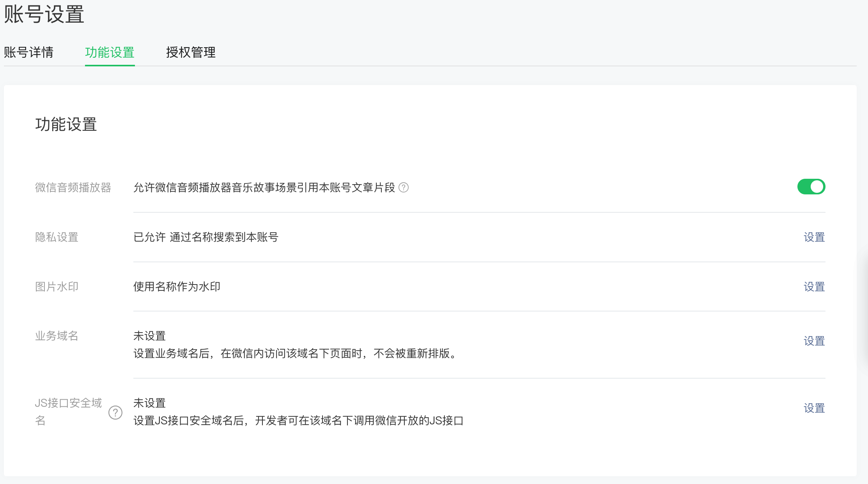This screenshot has height=484, width=868.
Task: Click the 图片水印 row label
Action: [57, 287]
